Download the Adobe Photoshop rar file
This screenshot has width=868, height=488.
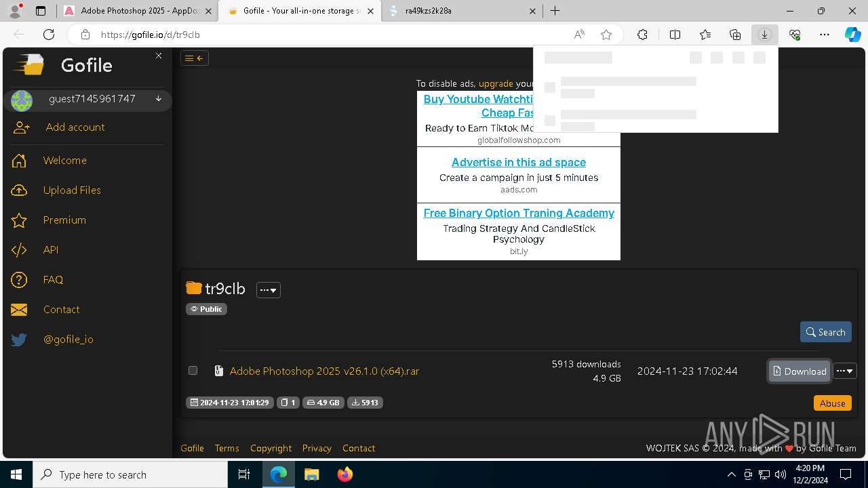tap(799, 371)
